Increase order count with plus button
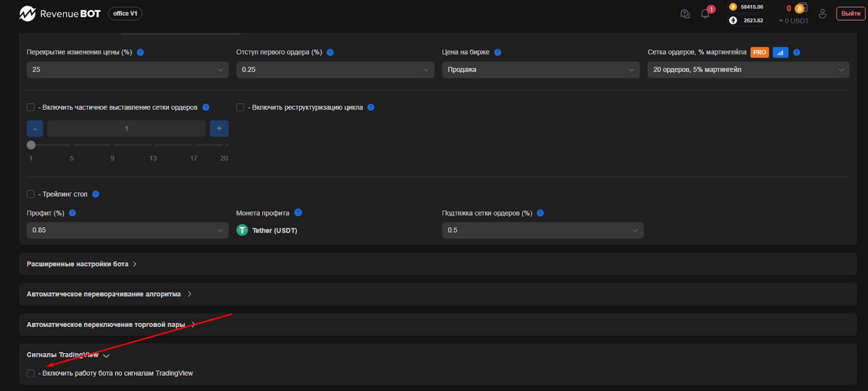This screenshot has height=391, width=868. tap(219, 129)
